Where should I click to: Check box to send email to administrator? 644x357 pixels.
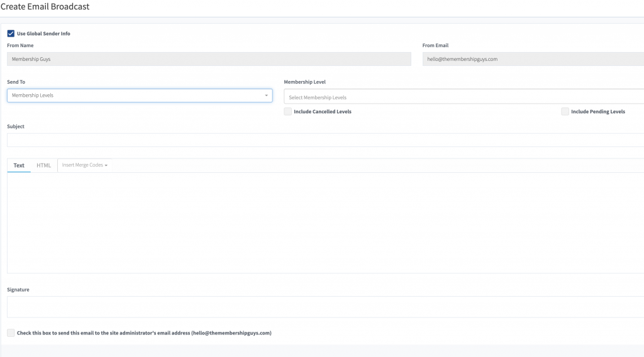(11, 332)
